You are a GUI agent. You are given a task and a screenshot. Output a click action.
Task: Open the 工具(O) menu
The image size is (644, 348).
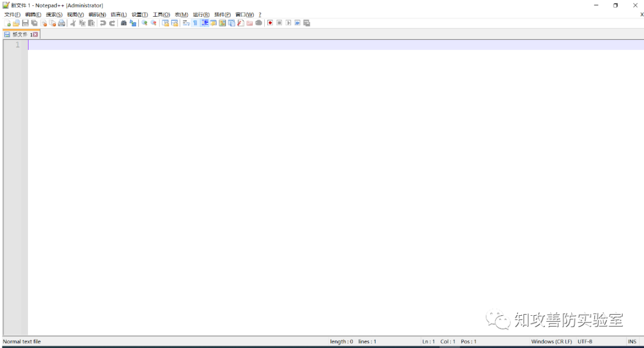click(x=162, y=14)
